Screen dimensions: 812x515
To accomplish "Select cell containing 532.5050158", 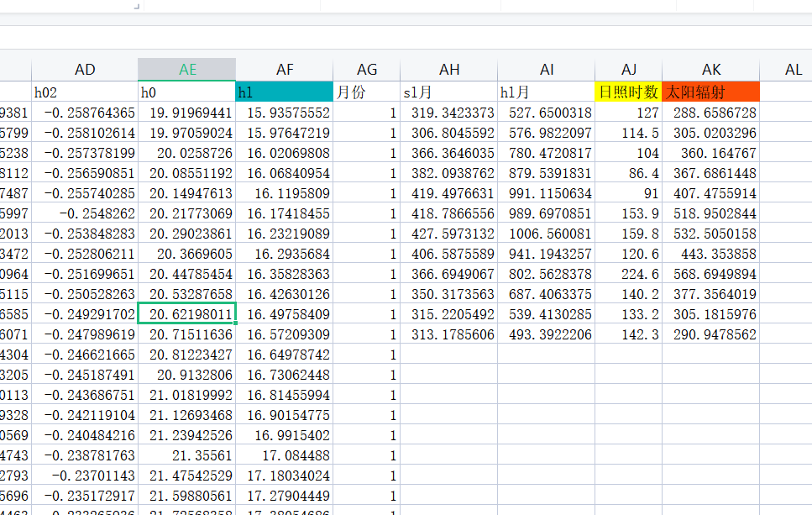I will [x=711, y=234].
